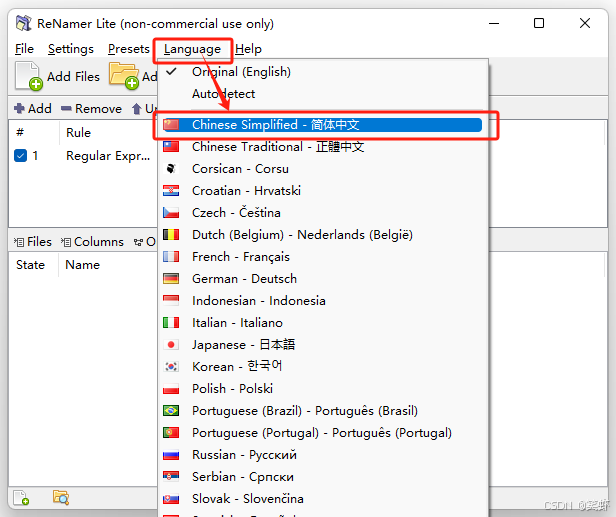Click the South Korean flag icon
The width and height of the screenshot is (616, 517).
point(171,367)
